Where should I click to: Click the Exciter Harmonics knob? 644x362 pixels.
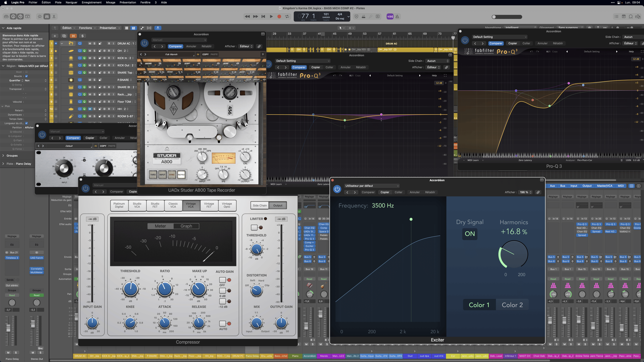[x=513, y=254]
